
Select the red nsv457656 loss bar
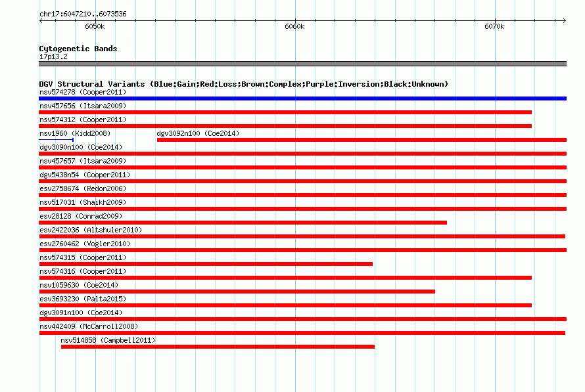285,112
